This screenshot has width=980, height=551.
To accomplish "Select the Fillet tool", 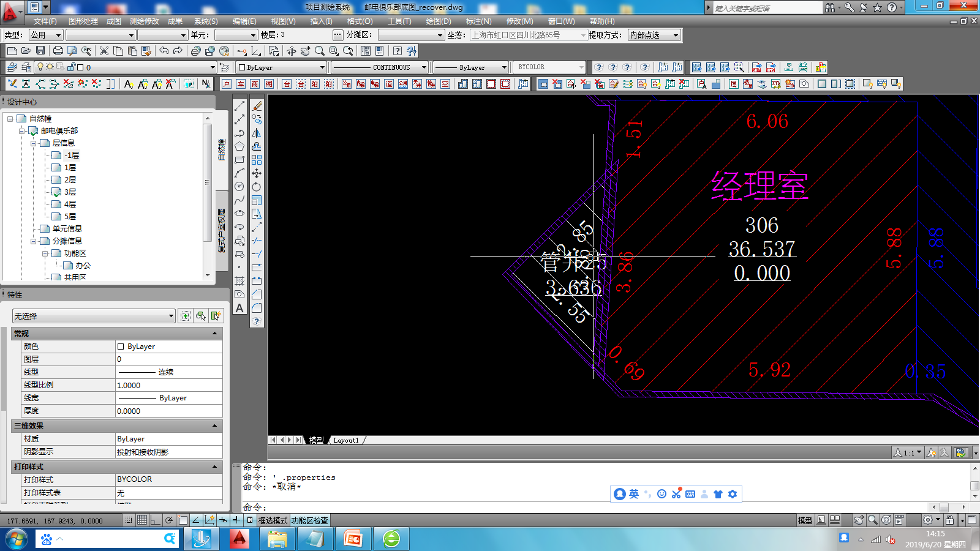I will 257,308.
